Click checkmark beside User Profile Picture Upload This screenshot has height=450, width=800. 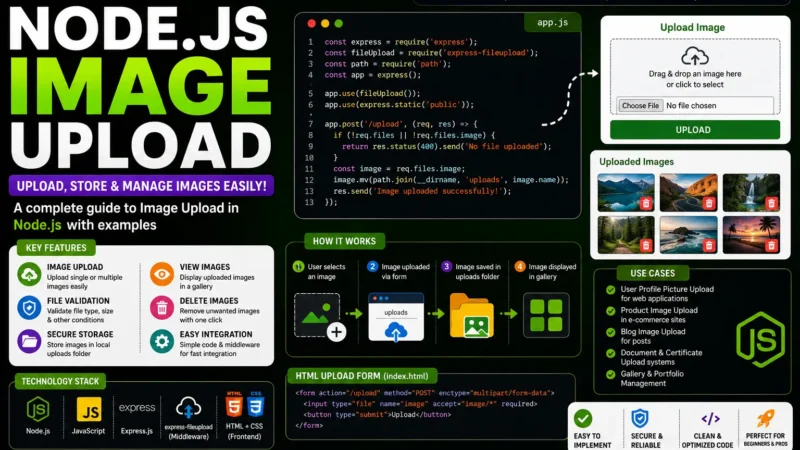(x=610, y=290)
